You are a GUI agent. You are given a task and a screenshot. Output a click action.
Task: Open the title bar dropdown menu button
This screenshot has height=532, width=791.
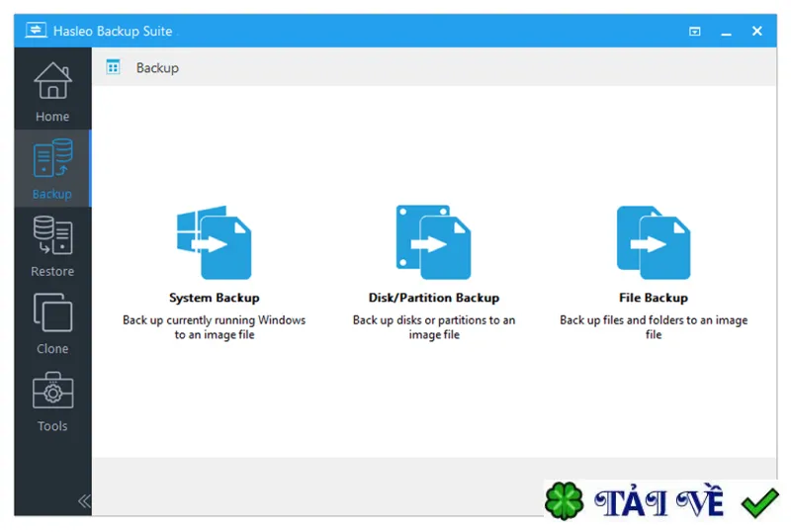[x=695, y=32]
